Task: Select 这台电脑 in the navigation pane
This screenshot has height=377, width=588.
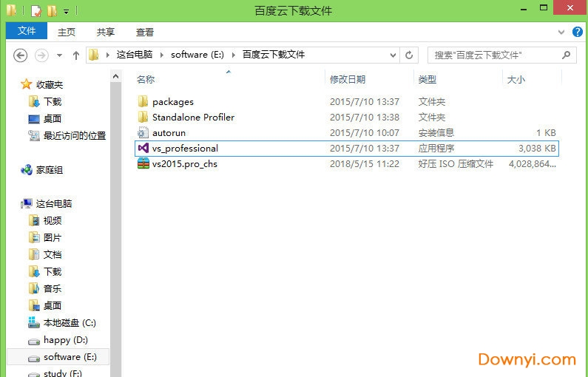Action: pos(54,204)
